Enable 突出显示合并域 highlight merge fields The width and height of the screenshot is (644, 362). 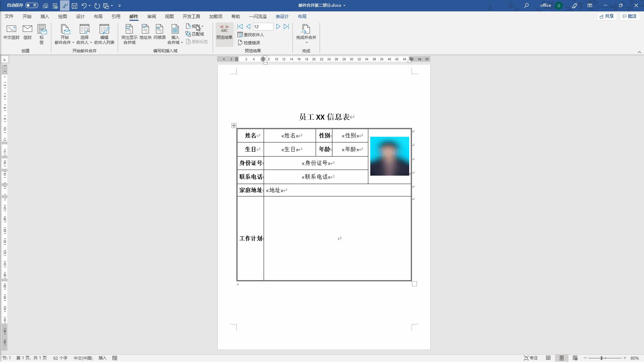(x=129, y=33)
